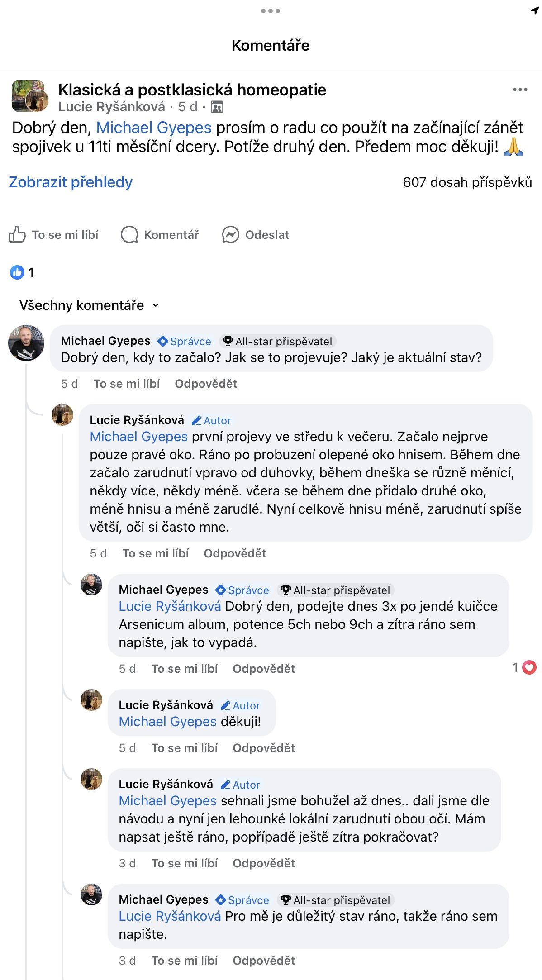The height and width of the screenshot is (980, 542).
Task: Open Zobrazit přehledy insights link
Action: point(71,182)
